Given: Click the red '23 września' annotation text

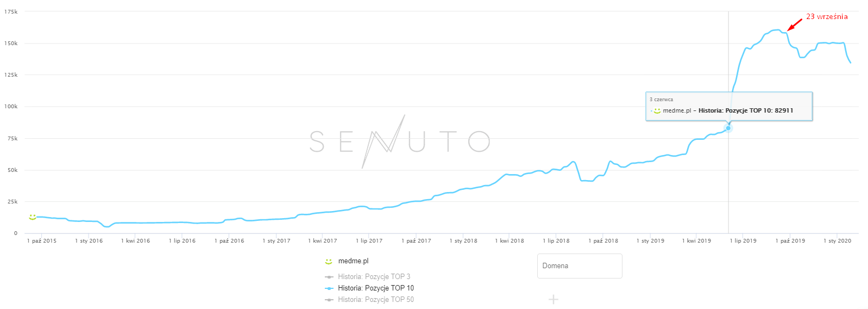Looking at the screenshot, I should point(827,17).
